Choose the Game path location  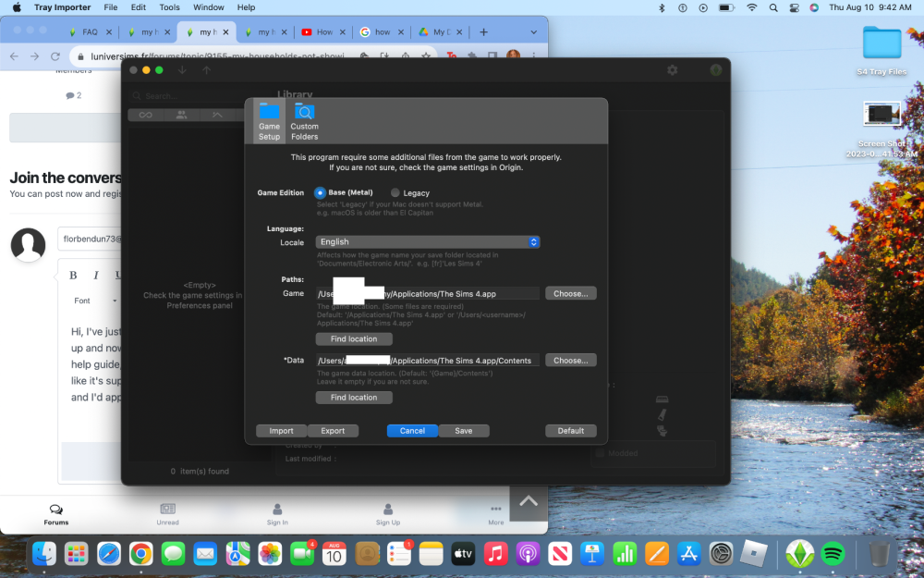click(x=570, y=293)
